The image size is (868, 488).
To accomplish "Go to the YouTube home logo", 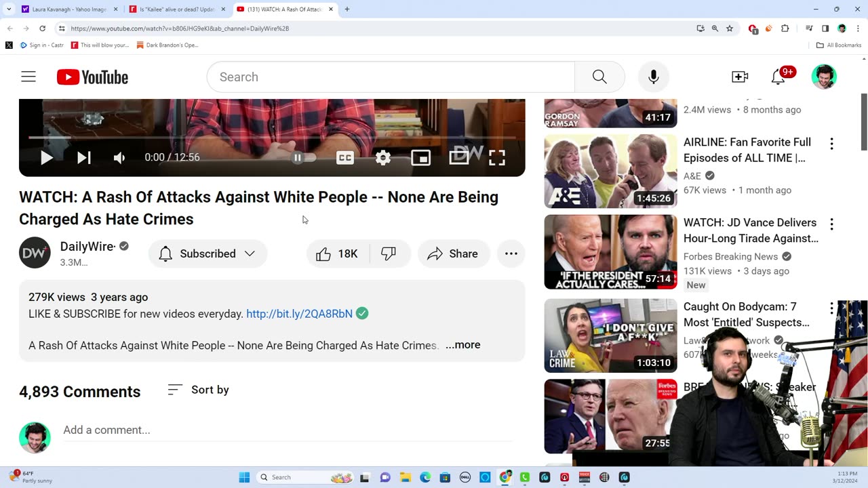I will 92,77.
